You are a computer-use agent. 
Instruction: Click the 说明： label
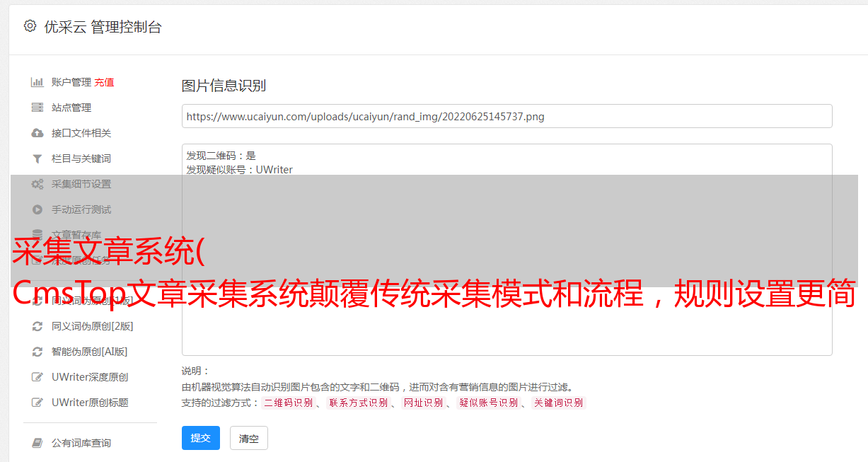click(196, 371)
